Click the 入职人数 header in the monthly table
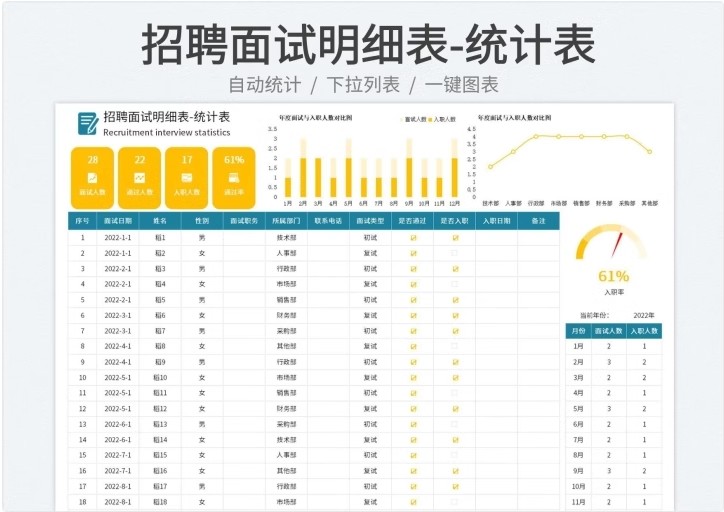 point(644,331)
